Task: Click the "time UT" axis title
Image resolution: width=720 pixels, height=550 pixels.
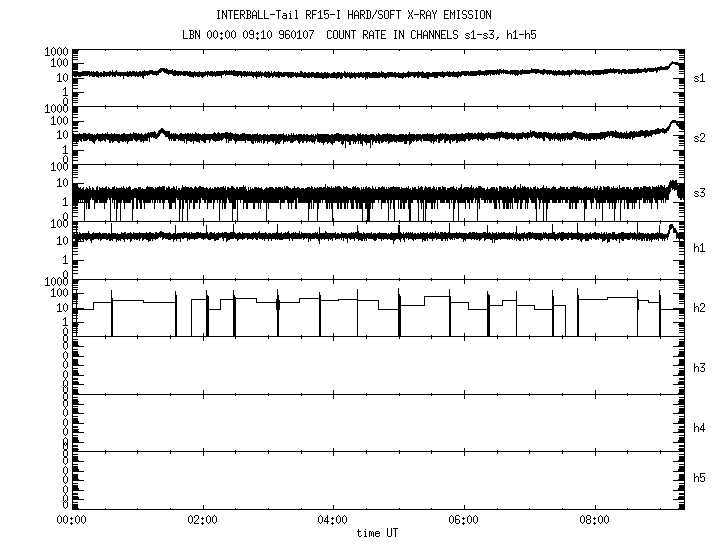Action: click(377, 533)
